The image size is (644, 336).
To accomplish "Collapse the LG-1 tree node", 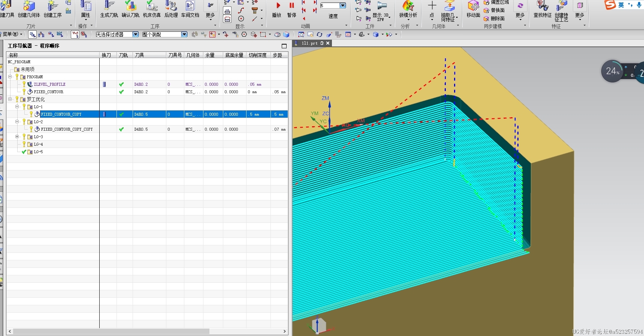I will [x=17, y=107].
